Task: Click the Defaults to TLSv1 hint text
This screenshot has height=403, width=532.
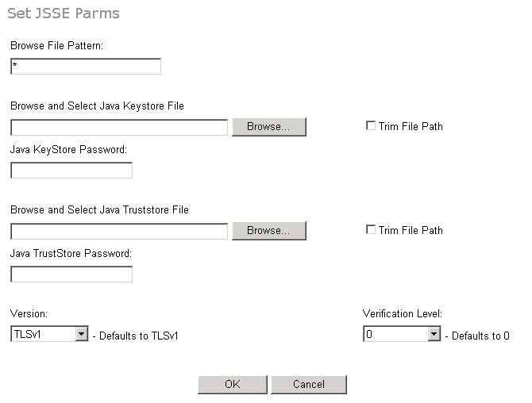Action: pyautogui.click(x=135, y=336)
